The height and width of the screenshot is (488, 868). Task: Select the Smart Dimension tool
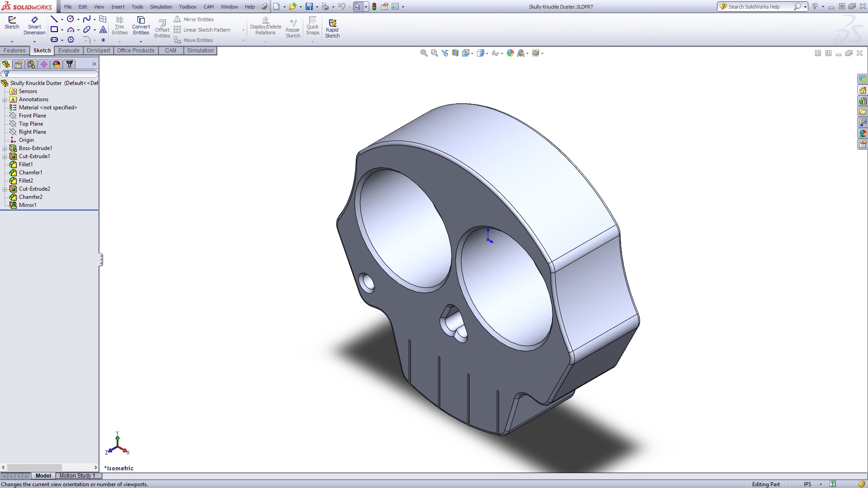(34, 26)
